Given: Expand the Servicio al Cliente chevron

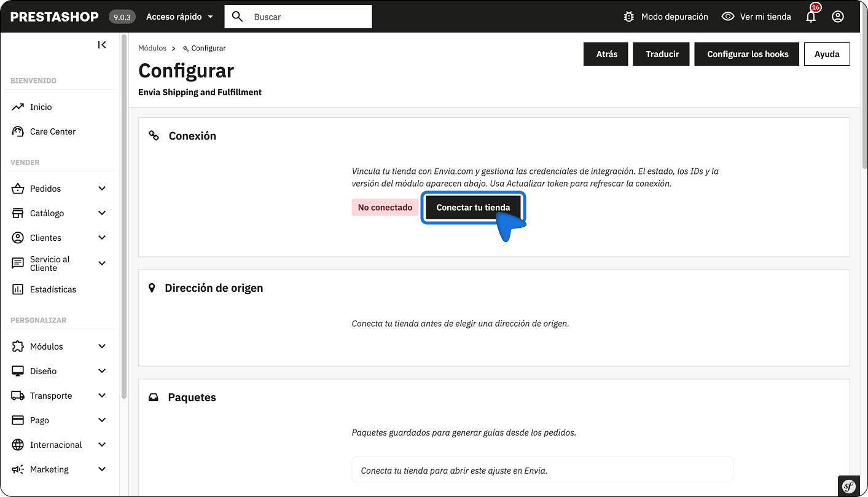Looking at the screenshot, I should click(102, 264).
